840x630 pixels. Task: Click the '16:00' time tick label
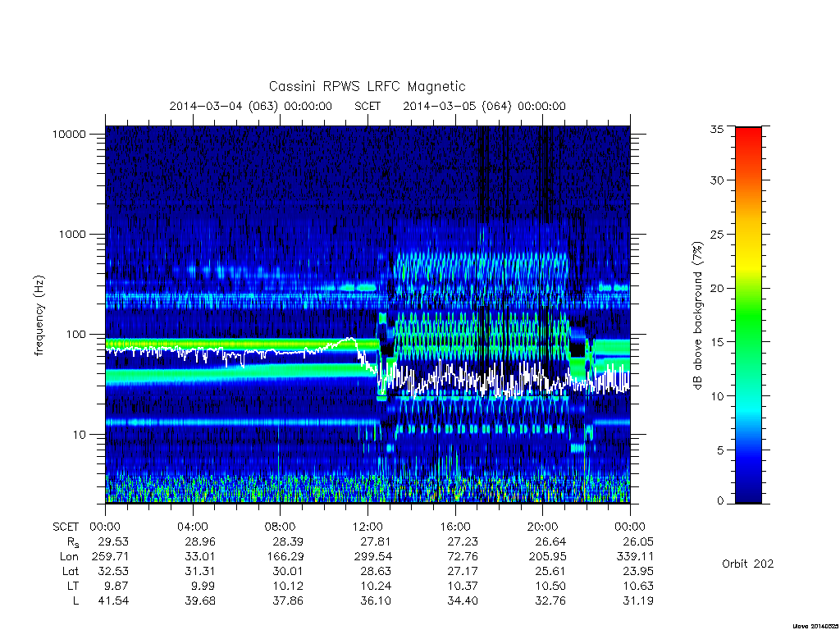click(x=455, y=527)
